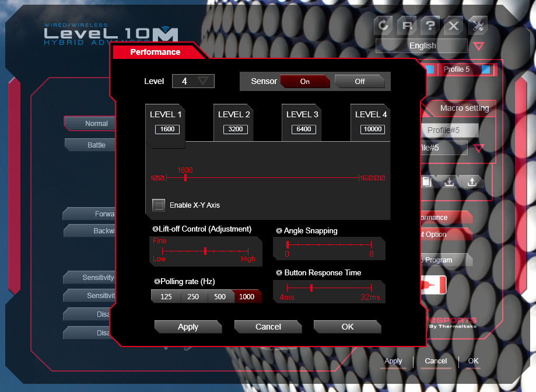Set the polling rate to 125 Hz
The width and height of the screenshot is (536, 392).
[x=166, y=297]
